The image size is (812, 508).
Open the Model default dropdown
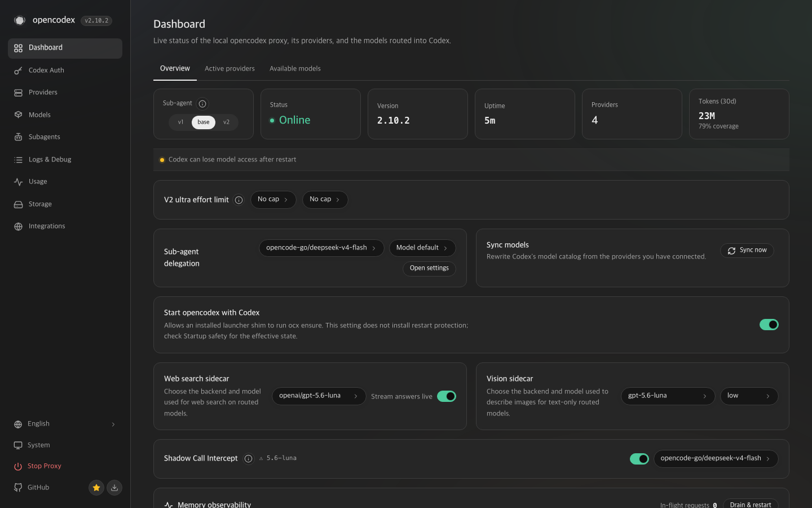(x=422, y=248)
